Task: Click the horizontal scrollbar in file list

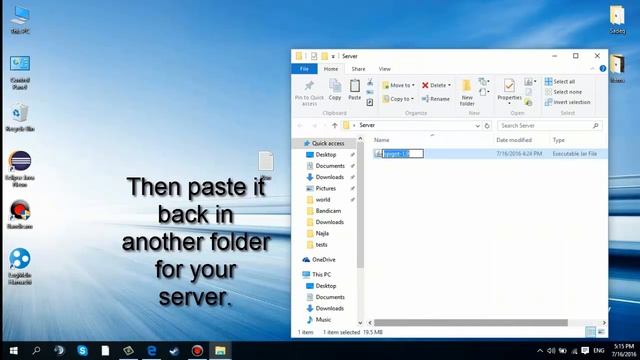Action: [471, 322]
